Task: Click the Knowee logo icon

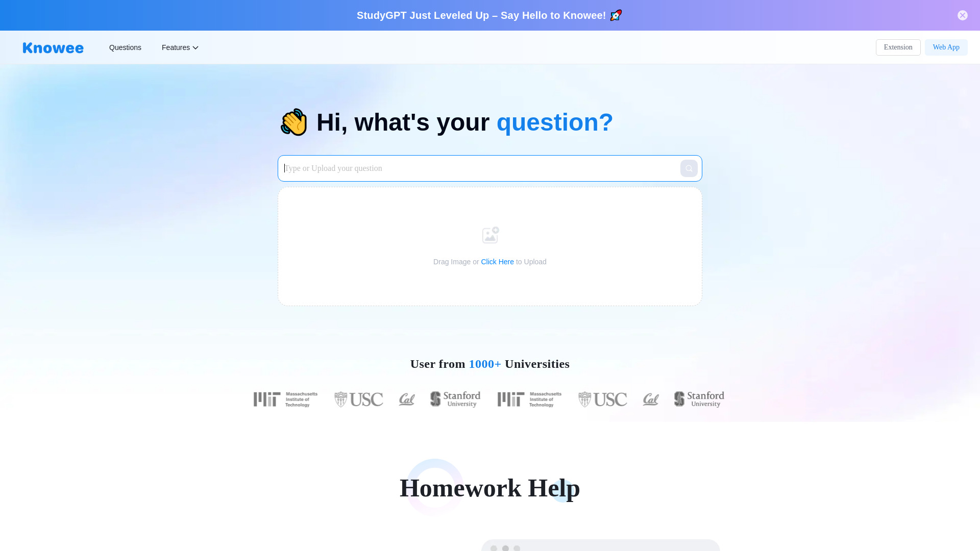Action: coord(53,47)
